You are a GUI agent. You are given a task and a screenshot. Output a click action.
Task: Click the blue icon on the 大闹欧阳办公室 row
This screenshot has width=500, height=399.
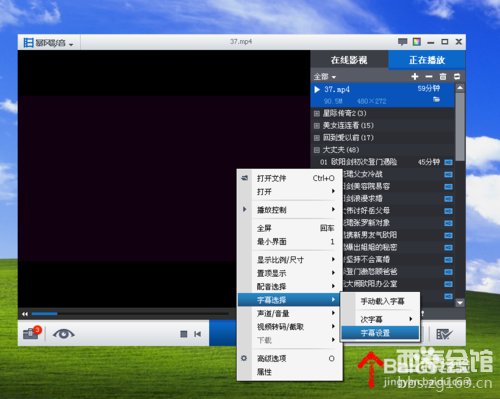tap(448, 284)
